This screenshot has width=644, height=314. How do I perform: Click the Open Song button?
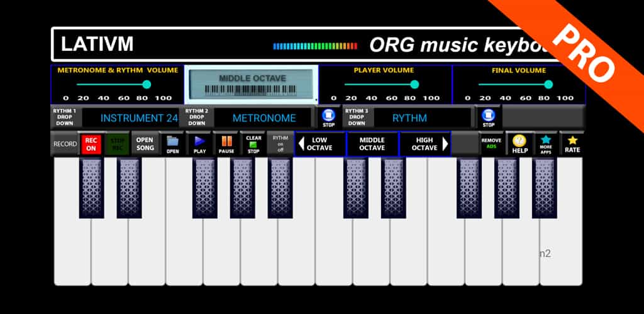click(145, 144)
